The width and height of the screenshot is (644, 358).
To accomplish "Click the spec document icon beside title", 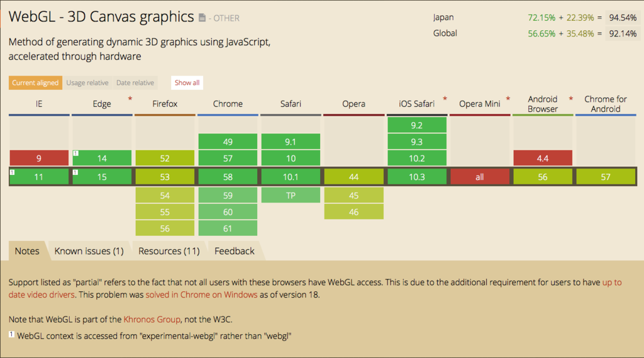I will (x=202, y=18).
